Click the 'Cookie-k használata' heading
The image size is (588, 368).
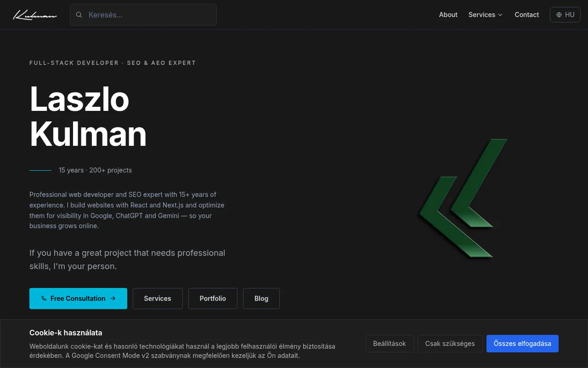(x=66, y=333)
